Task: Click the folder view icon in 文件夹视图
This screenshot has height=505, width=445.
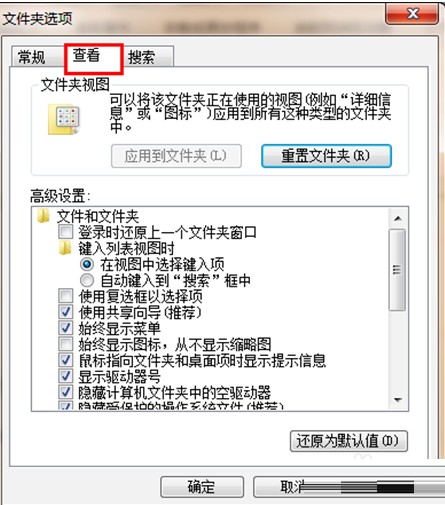Action: [x=64, y=120]
